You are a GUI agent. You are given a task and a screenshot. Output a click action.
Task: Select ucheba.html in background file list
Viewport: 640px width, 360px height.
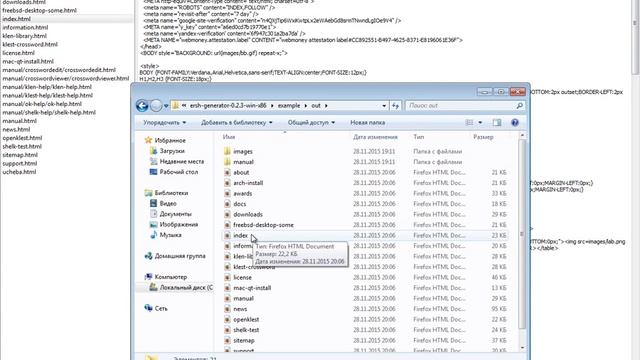(19, 172)
